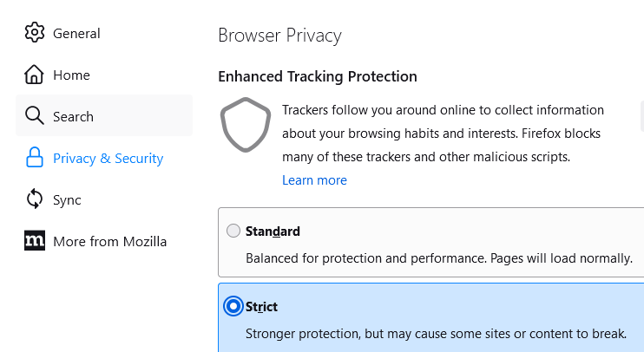The image size is (644, 352).
Task: Click the bold Strict option label
Action: [x=261, y=306]
